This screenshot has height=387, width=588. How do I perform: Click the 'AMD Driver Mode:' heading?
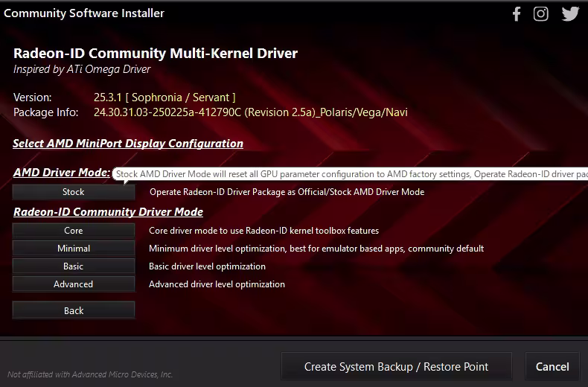point(62,173)
